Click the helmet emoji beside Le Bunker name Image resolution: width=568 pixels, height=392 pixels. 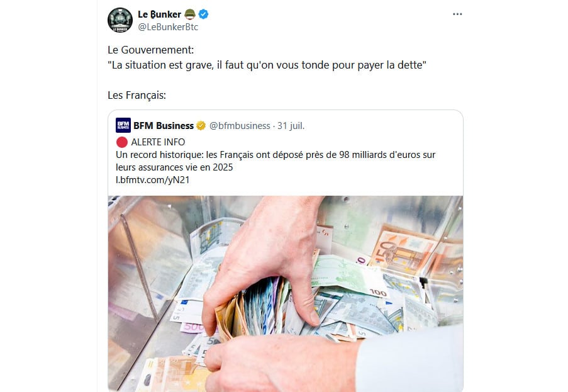pos(190,14)
